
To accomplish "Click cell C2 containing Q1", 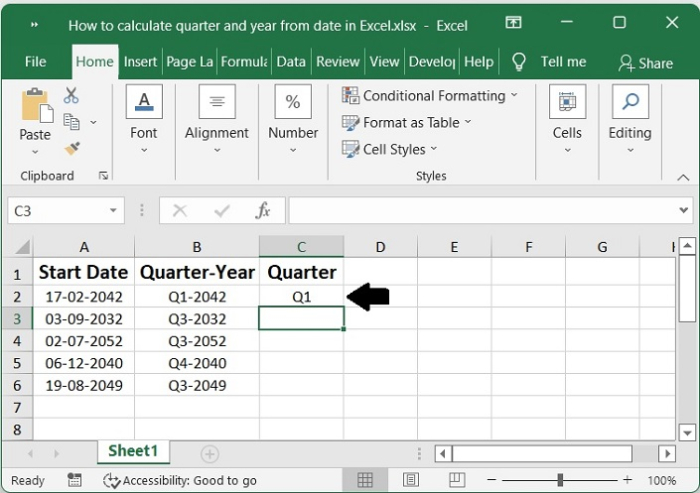I will pyautogui.click(x=301, y=297).
